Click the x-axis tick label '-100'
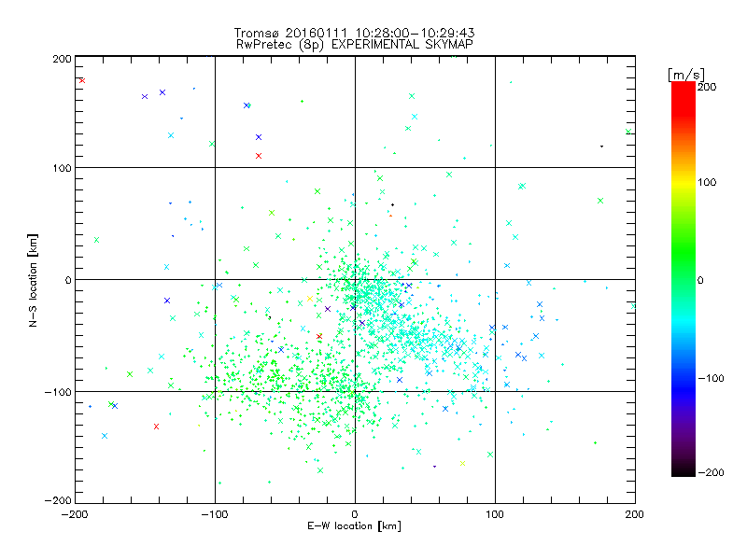Viewport: 747px width, 560px height. click(215, 514)
